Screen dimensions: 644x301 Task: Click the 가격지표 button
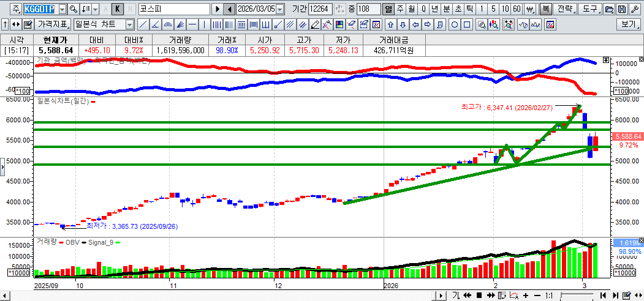click(53, 24)
